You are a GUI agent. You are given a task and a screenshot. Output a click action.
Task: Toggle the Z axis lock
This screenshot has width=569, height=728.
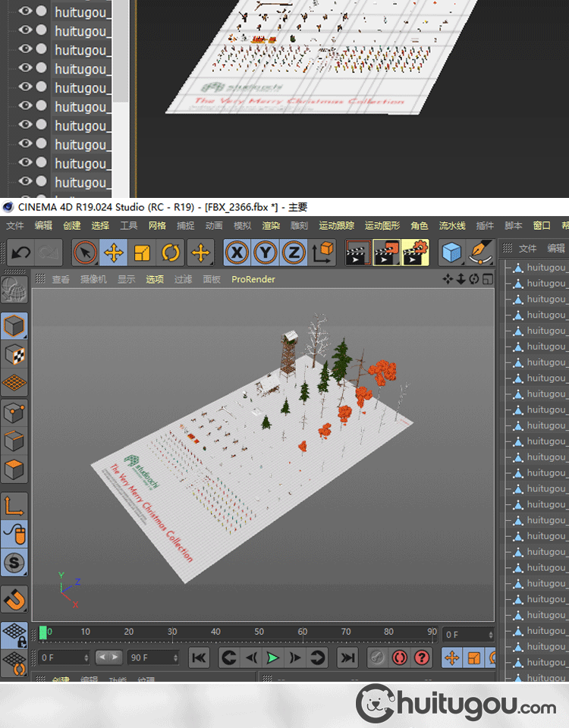(x=294, y=253)
